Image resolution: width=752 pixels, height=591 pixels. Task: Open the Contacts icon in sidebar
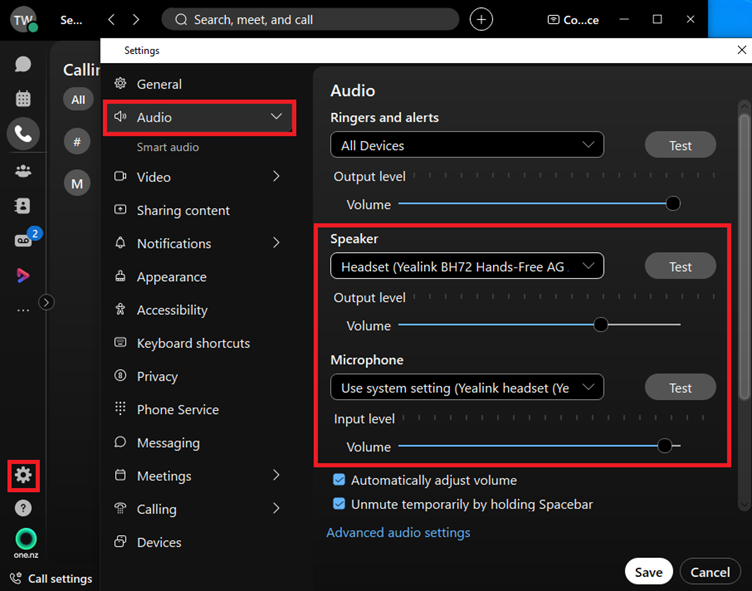(x=23, y=206)
